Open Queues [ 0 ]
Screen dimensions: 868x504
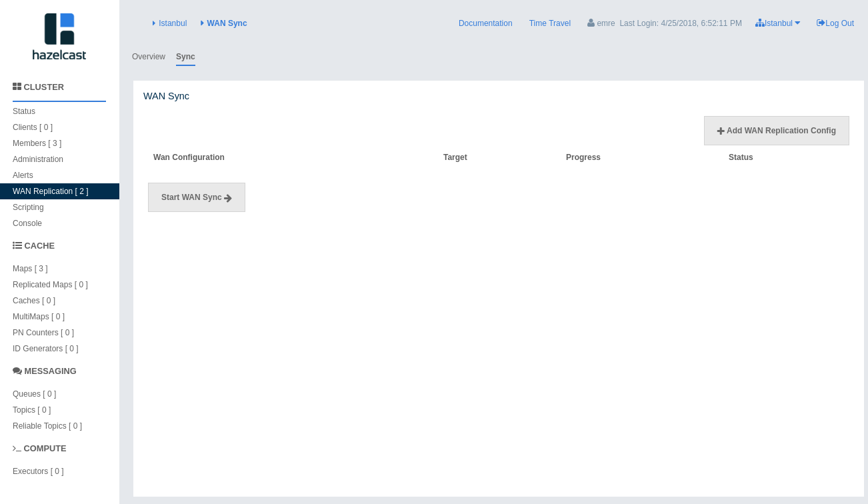point(34,394)
